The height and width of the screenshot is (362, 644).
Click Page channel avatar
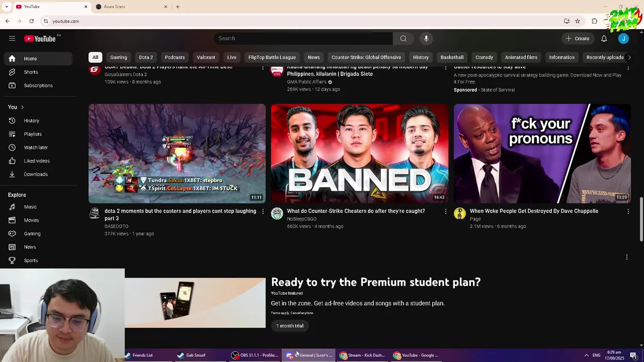pos(459,214)
